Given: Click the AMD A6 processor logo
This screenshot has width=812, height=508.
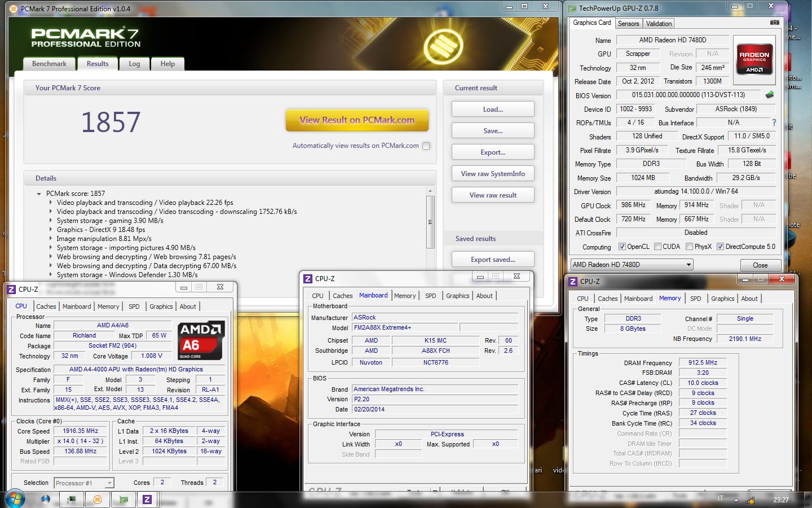Looking at the screenshot, I should pyautogui.click(x=201, y=340).
